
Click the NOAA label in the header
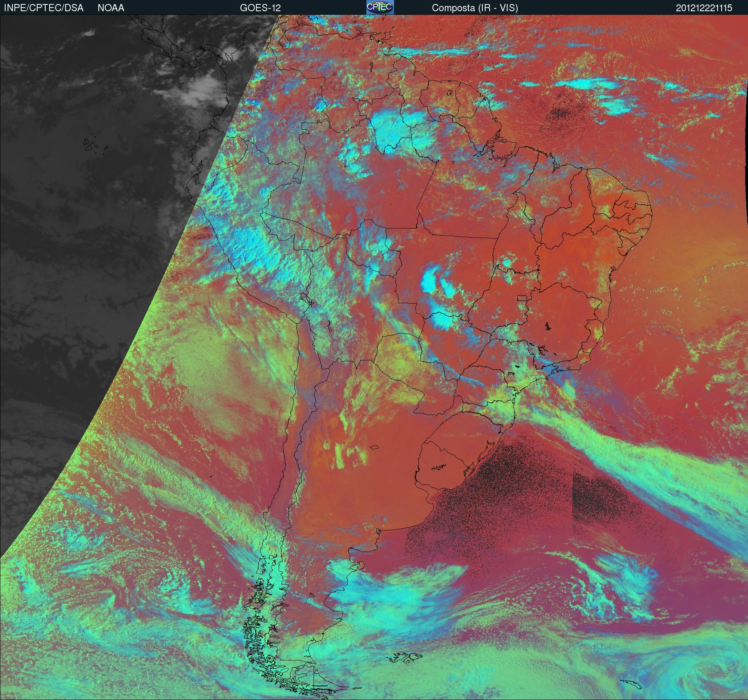click(x=111, y=8)
